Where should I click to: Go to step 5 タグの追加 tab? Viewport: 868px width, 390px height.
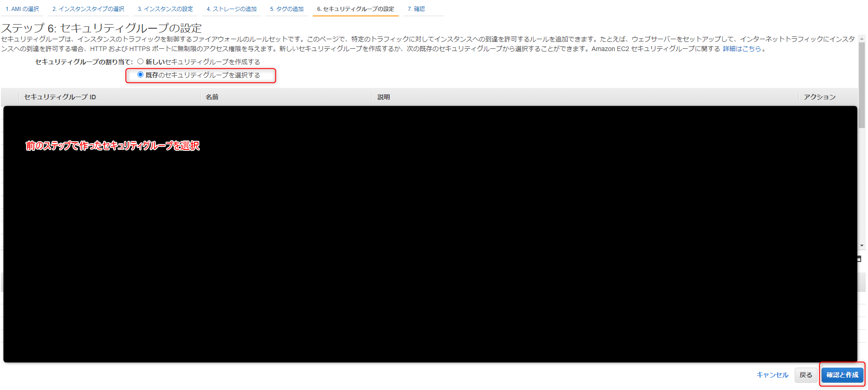pyautogui.click(x=287, y=9)
